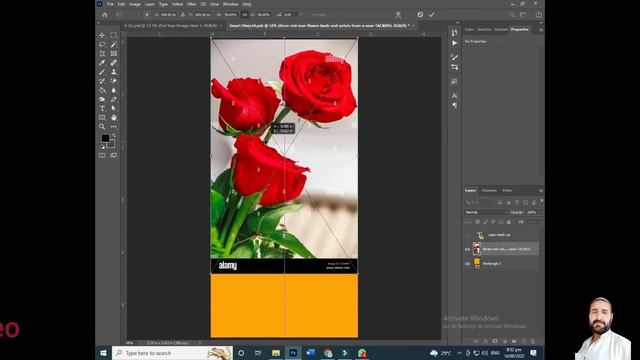640x360 pixels.
Task: Show the hidden text layer via its eye box
Action: click(x=467, y=235)
